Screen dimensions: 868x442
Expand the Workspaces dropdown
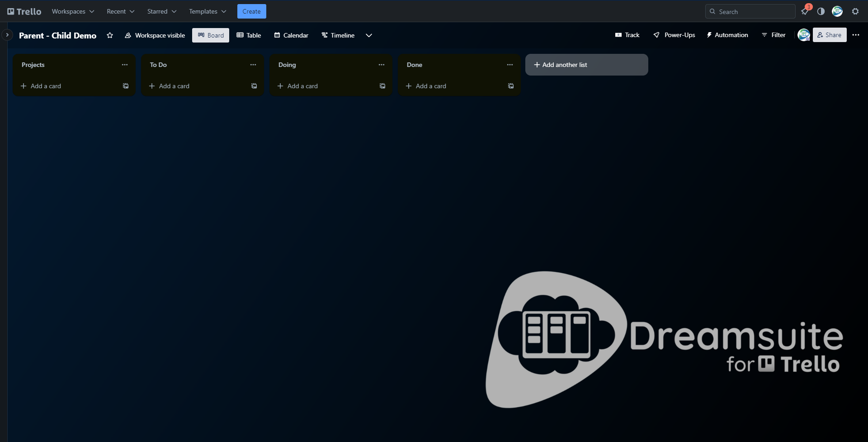point(73,11)
